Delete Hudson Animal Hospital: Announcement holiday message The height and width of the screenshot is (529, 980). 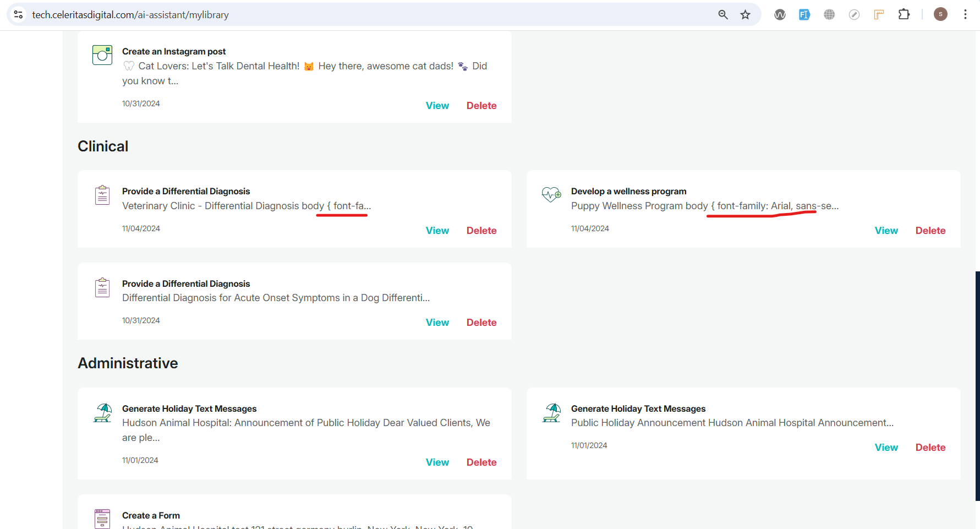click(x=481, y=462)
